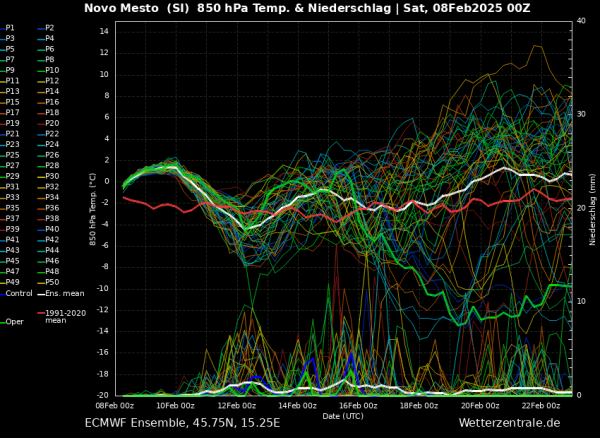Click the 20Feb 00z date axis label
Image resolution: width=600 pixels, height=438 pixels.
[x=481, y=405]
